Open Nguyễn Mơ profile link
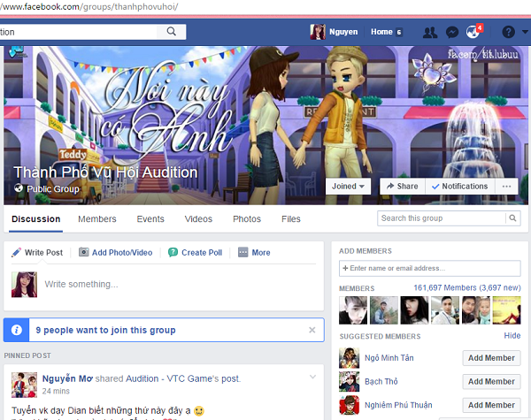531x420 pixels. click(67, 378)
